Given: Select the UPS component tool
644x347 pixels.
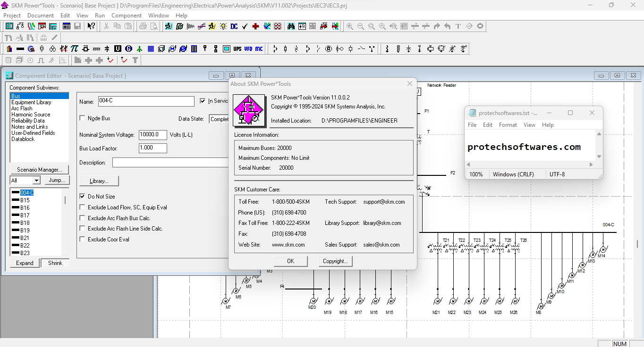Looking at the screenshot, I should point(237,49).
